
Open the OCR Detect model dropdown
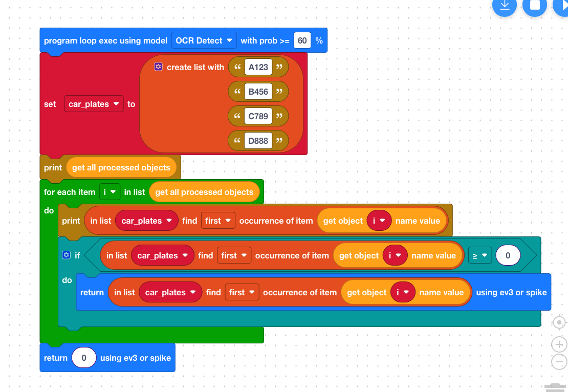(x=204, y=40)
